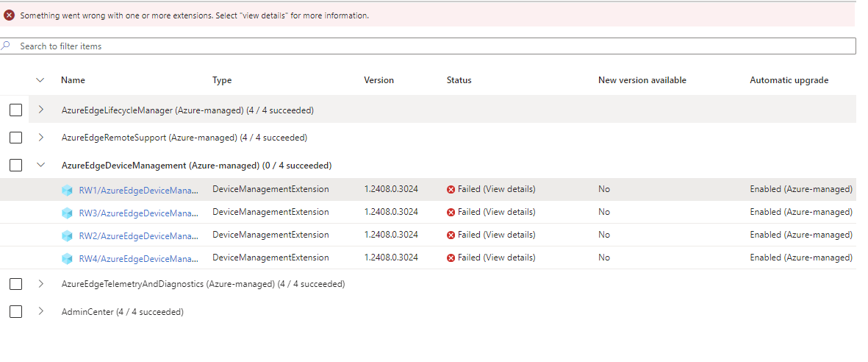This screenshot has width=868, height=362.
Task: Select the AzureEdgeRemoteSupport (Azure-managed) row text
Action: (184, 138)
